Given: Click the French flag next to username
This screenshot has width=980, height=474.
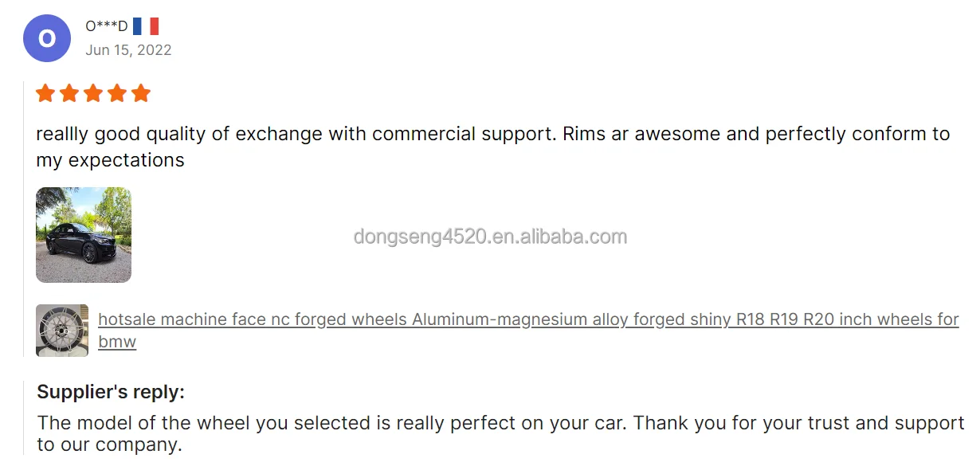Looking at the screenshot, I should click(x=146, y=26).
